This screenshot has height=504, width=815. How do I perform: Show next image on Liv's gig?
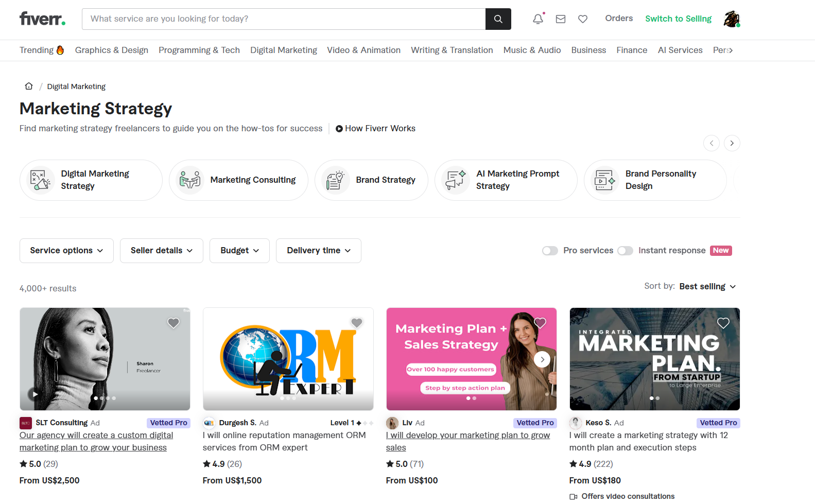[x=542, y=359]
